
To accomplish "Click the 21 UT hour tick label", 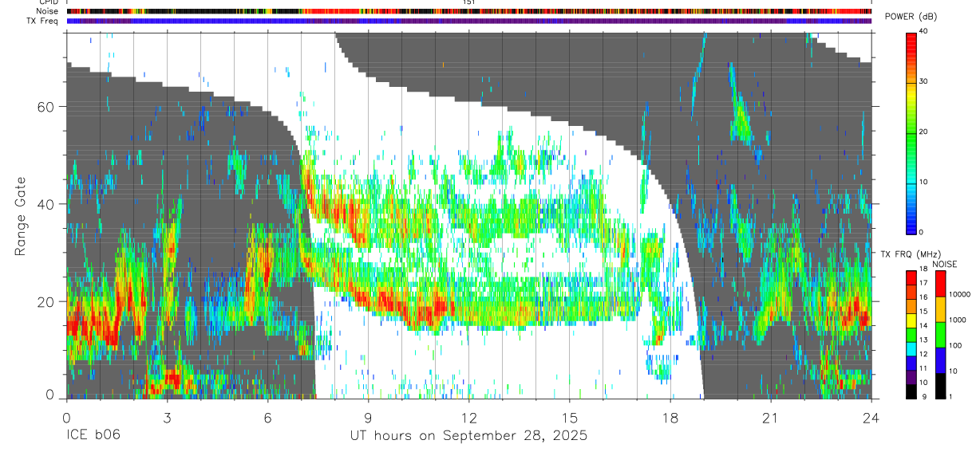I will click(770, 417).
